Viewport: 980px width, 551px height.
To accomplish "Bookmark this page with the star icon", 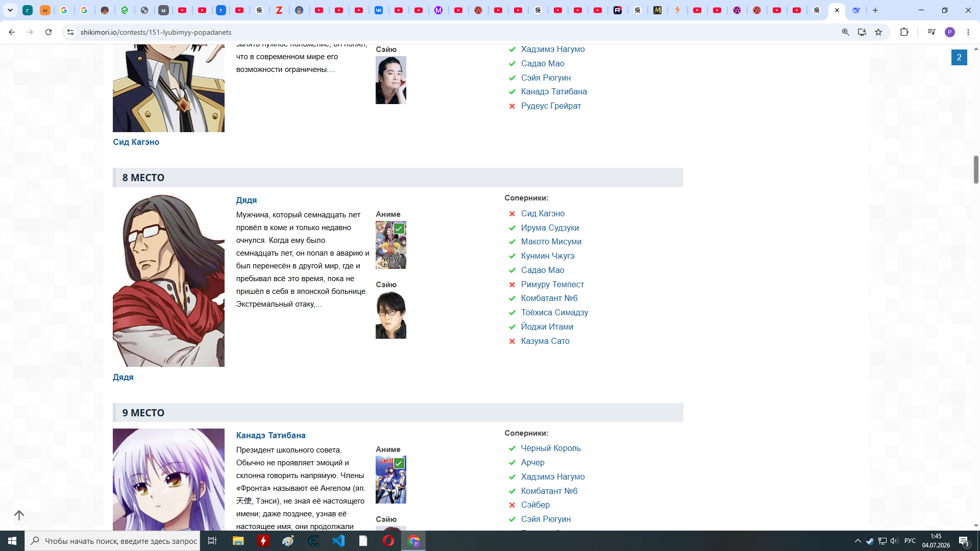I will click(x=878, y=32).
